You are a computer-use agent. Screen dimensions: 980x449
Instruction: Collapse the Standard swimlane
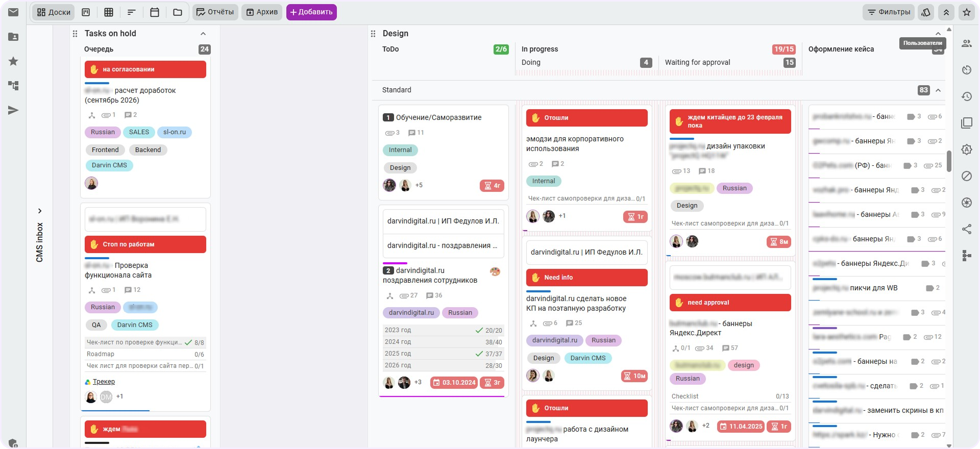pyautogui.click(x=938, y=90)
